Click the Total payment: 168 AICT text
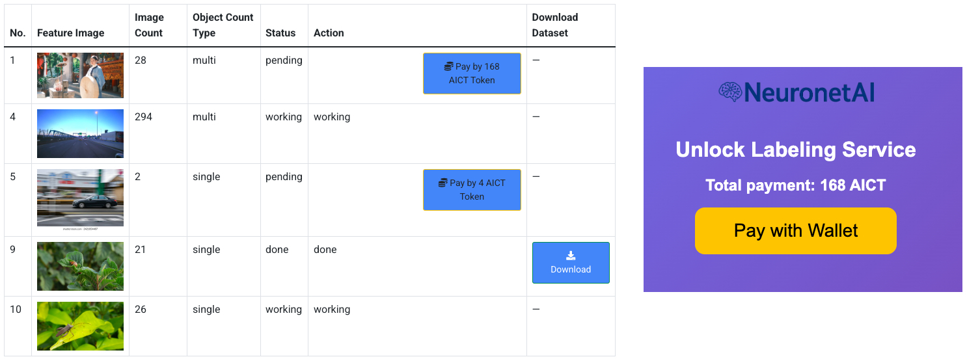Screen dimensions: 980x359 (x=795, y=185)
